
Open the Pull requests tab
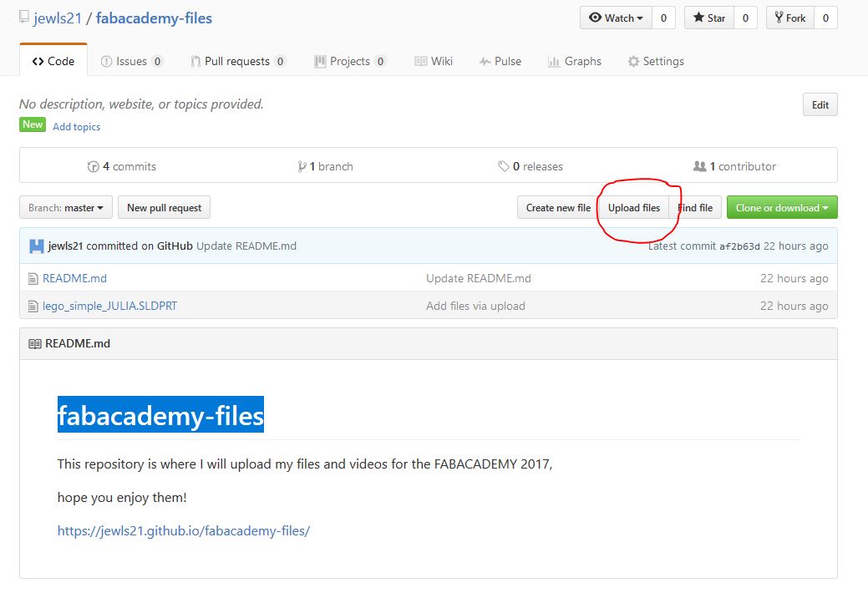tap(238, 61)
